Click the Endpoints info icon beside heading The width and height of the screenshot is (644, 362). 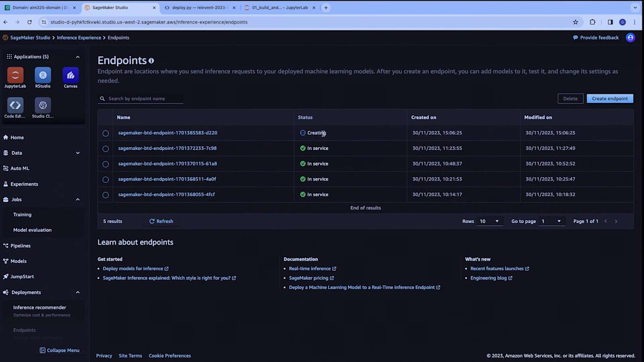click(151, 61)
